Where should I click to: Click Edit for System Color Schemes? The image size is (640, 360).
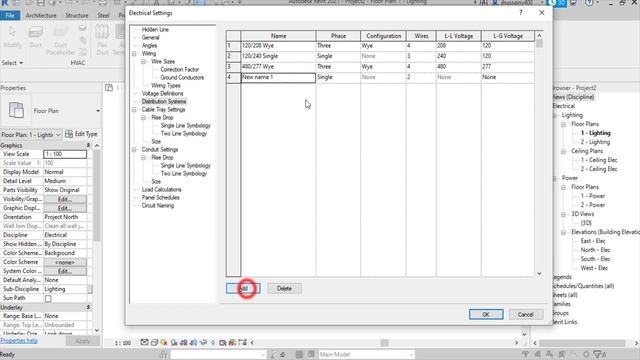(x=65, y=271)
